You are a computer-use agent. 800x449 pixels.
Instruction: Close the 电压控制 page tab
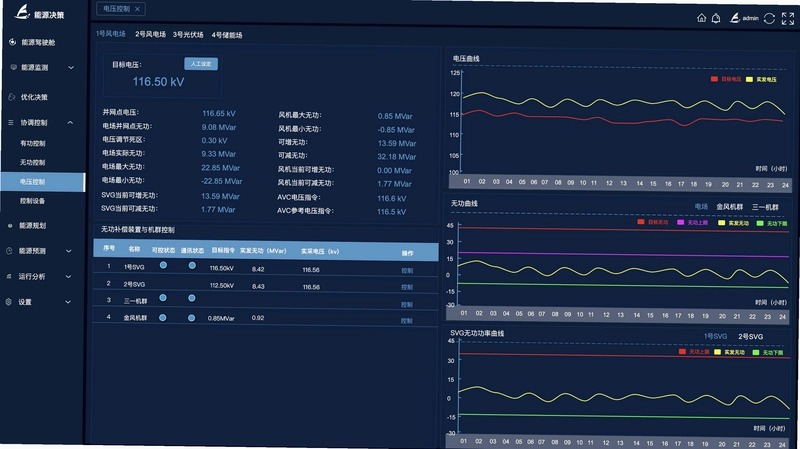click(138, 9)
